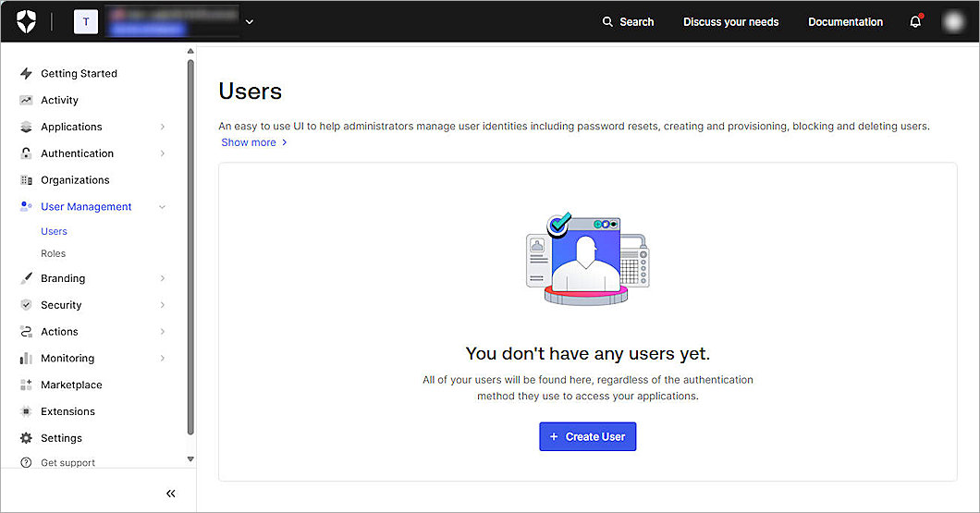Click the Authentication lock icon
980x513 pixels.
click(26, 153)
